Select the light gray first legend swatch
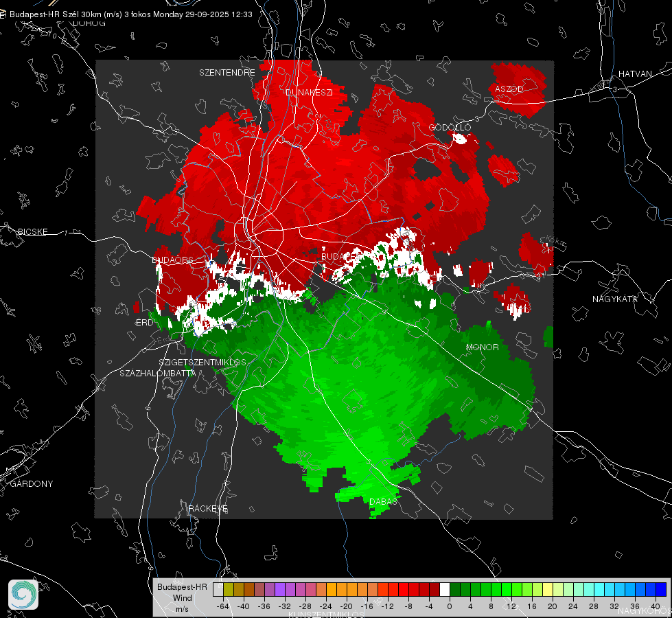672x618 pixels. tap(218, 589)
